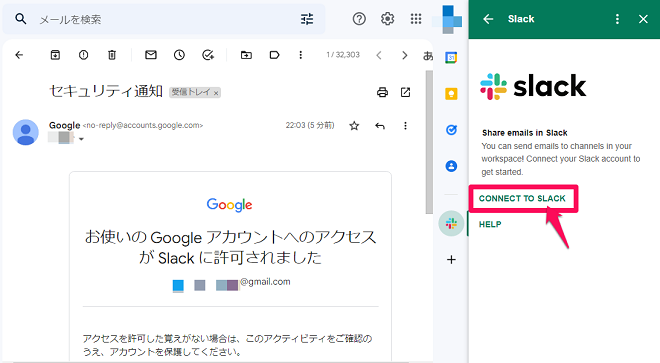Click CONNECT TO SLACK button
This screenshot has width=660, height=363.
click(x=522, y=198)
